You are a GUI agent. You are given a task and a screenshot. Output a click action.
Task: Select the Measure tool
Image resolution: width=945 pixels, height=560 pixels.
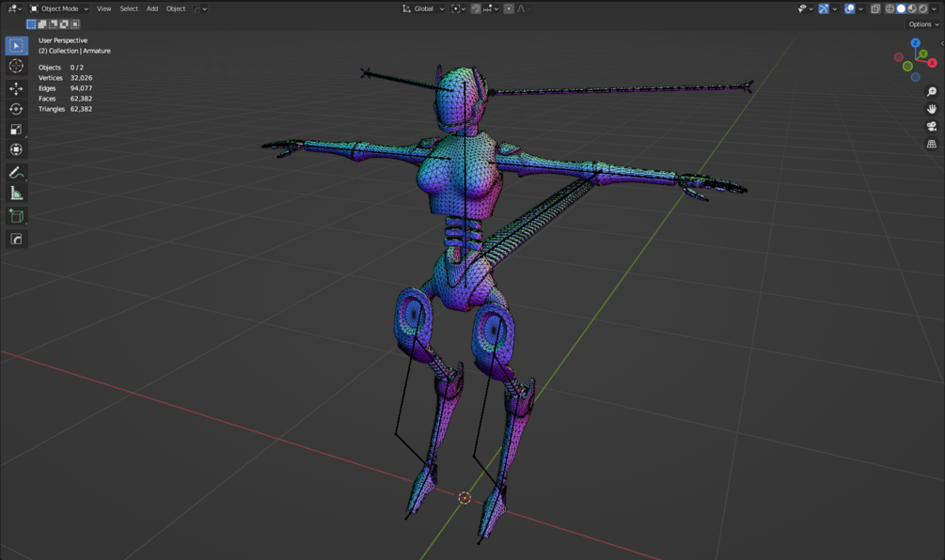coord(16,194)
